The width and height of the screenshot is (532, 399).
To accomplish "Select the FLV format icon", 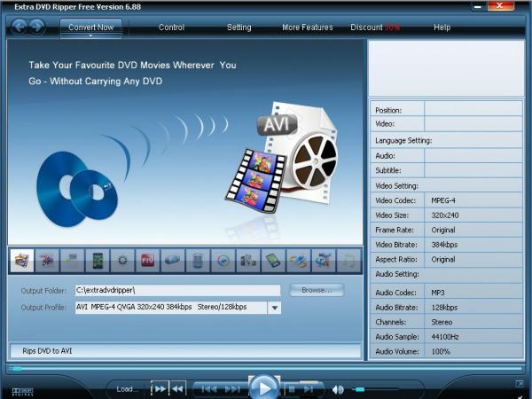I will pos(148,261).
